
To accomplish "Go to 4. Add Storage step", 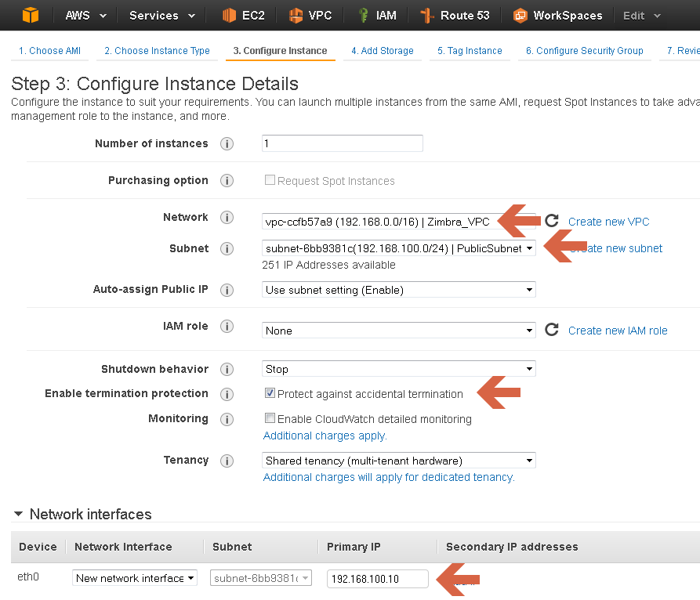I will pyautogui.click(x=383, y=51).
